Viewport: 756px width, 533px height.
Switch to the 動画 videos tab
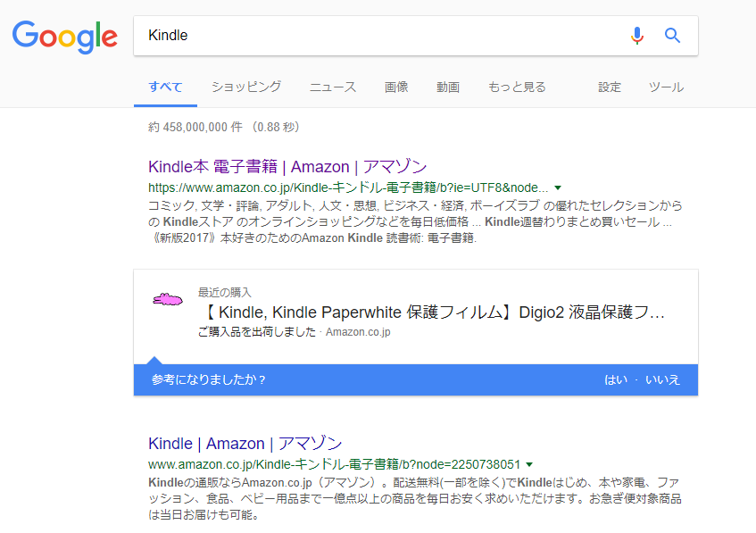tap(448, 87)
